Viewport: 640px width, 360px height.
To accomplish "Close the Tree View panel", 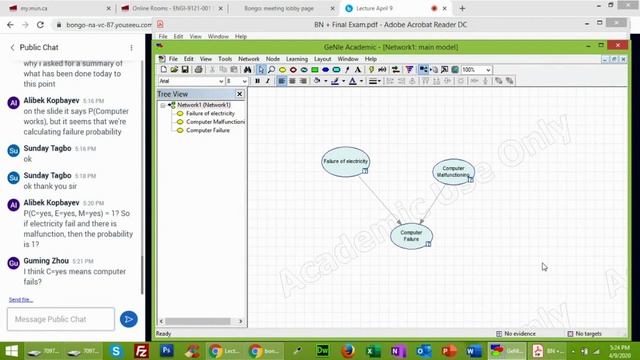I will (240, 94).
